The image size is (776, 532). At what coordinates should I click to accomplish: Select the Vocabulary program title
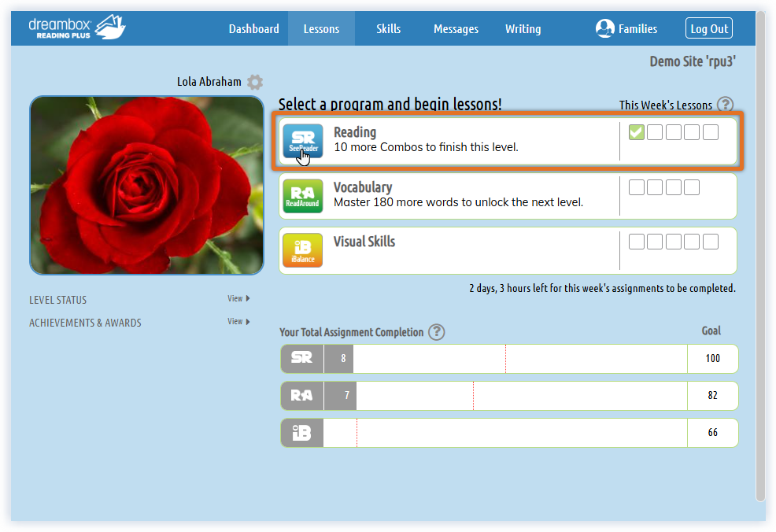coord(363,187)
